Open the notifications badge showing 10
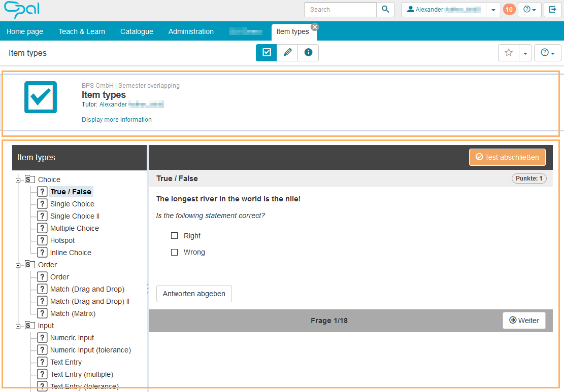 [509, 10]
